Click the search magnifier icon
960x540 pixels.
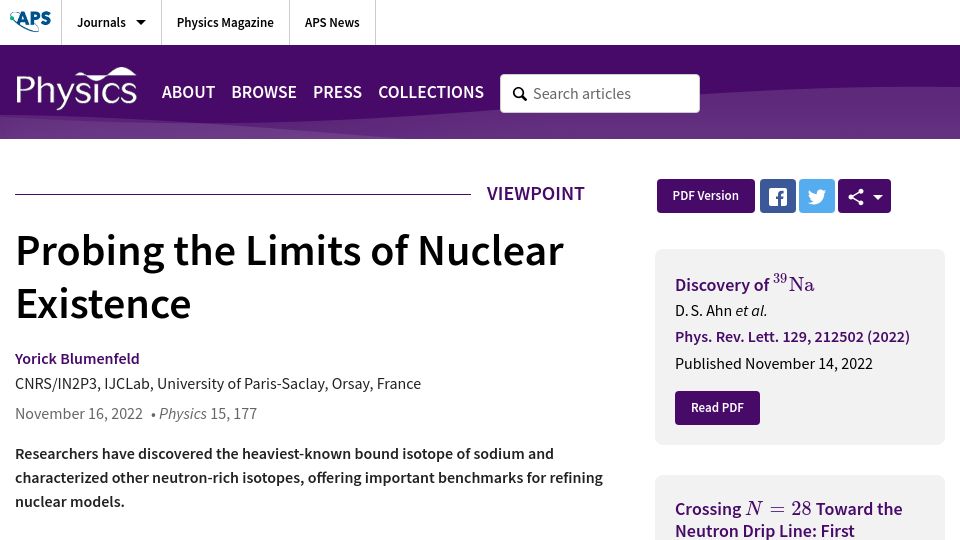pyautogui.click(x=520, y=94)
